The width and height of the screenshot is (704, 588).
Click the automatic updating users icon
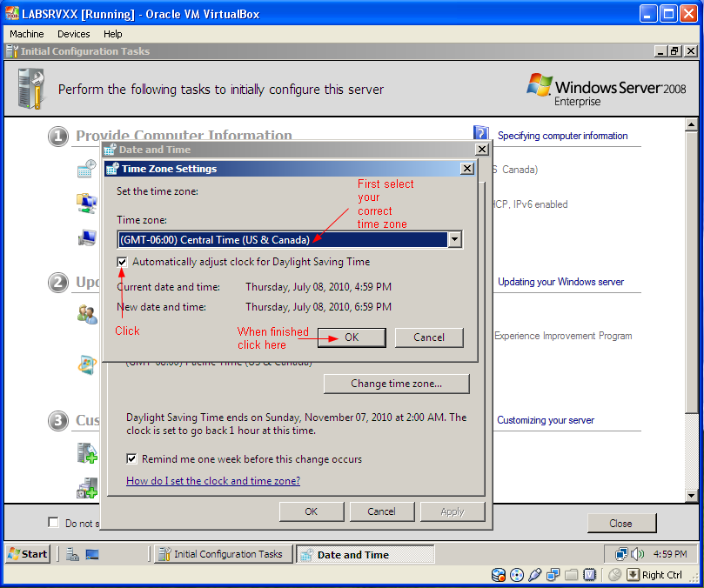point(87,315)
